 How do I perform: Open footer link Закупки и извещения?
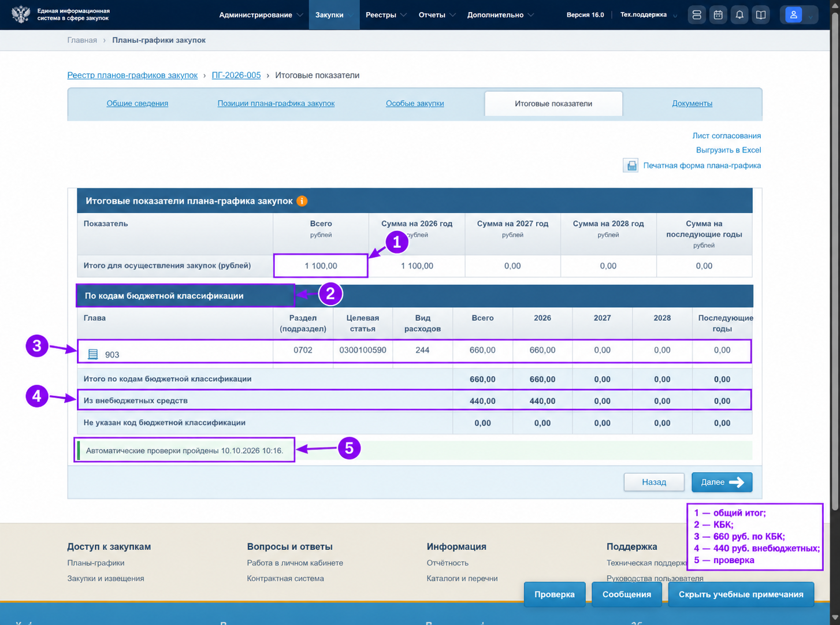point(106,578)
